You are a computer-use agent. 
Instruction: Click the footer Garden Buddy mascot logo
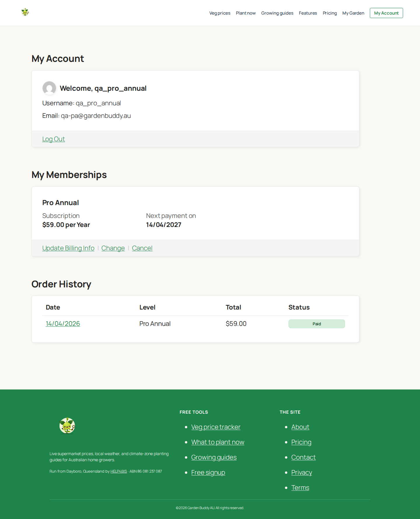point(67,426)
